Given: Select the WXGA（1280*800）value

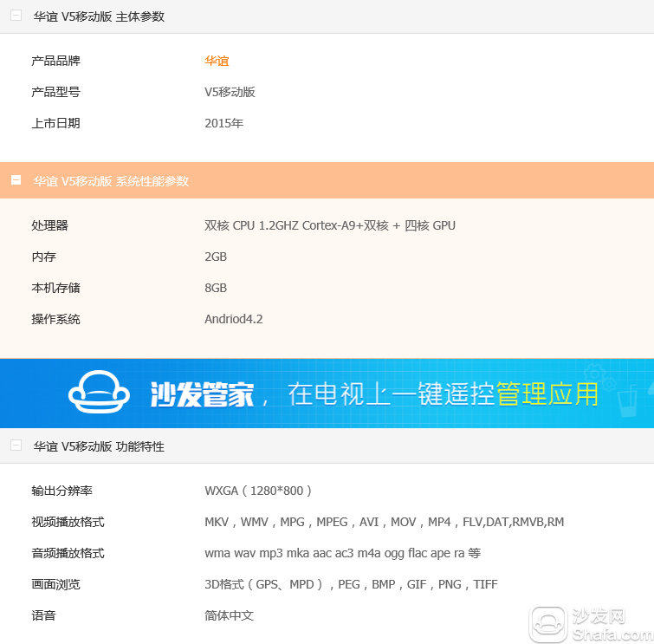Looking at the screenshot, I should (x=259, y=491).
